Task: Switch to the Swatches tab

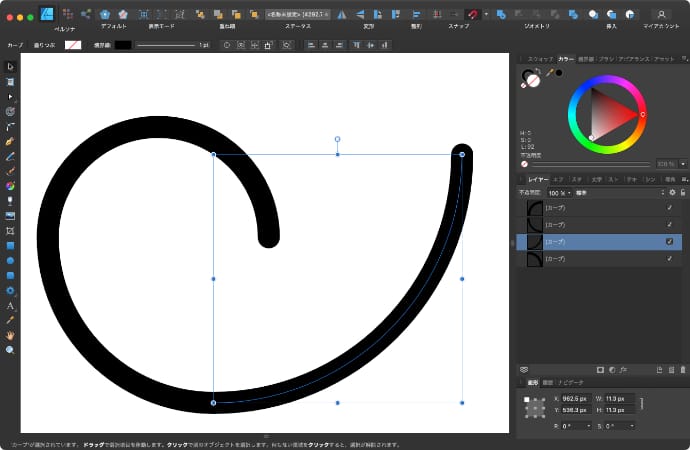Action: [x=540, y=60]
